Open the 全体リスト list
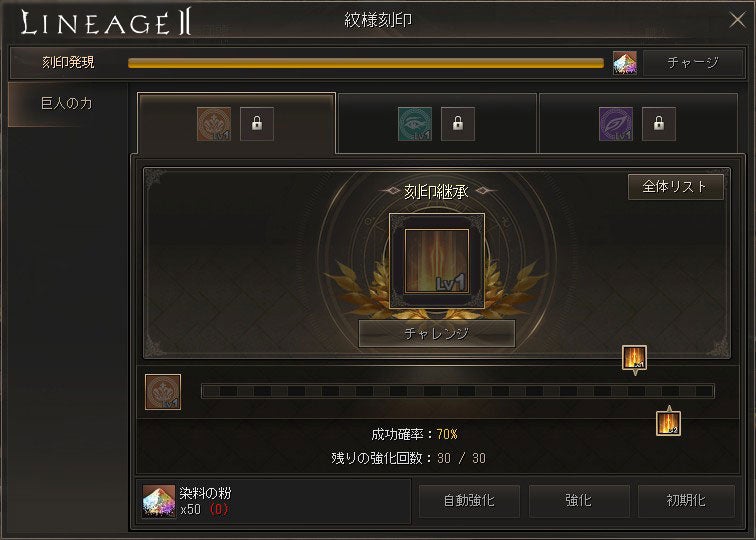756x540 pixels. (x=675, y=187)
